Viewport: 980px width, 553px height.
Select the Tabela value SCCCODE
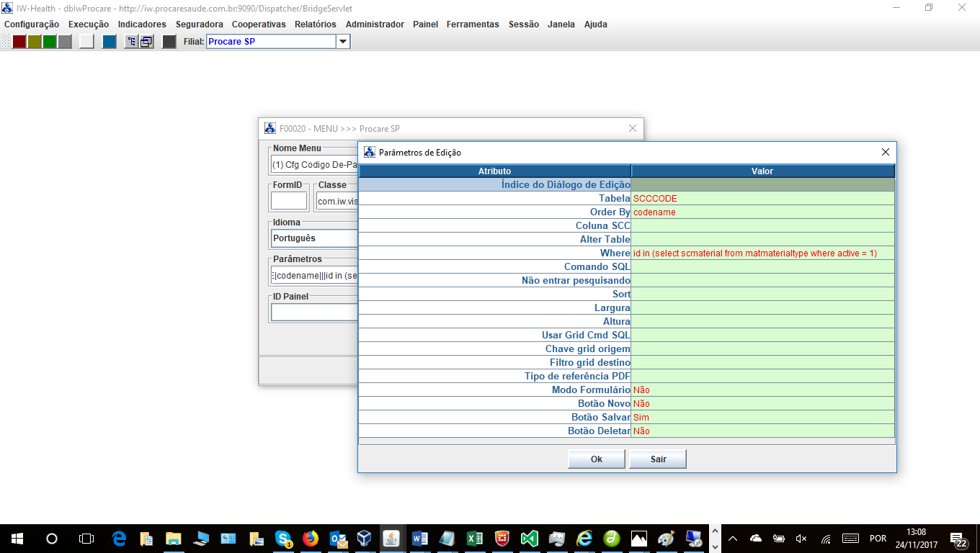[x=763, y=198]
